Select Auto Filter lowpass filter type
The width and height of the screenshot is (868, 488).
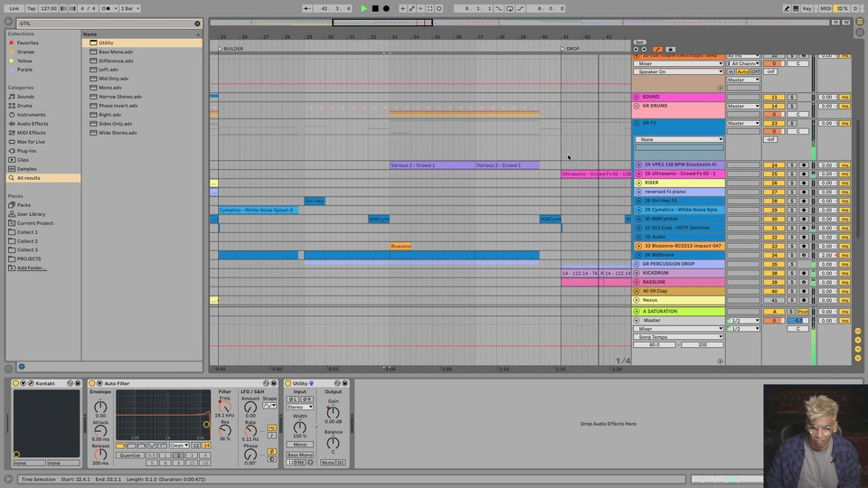tap(120, 446)
